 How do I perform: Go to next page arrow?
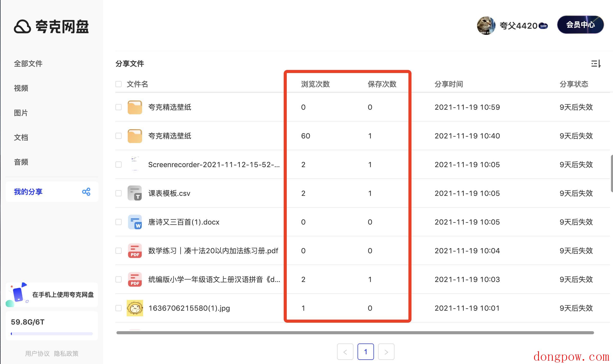pos(386,352)
